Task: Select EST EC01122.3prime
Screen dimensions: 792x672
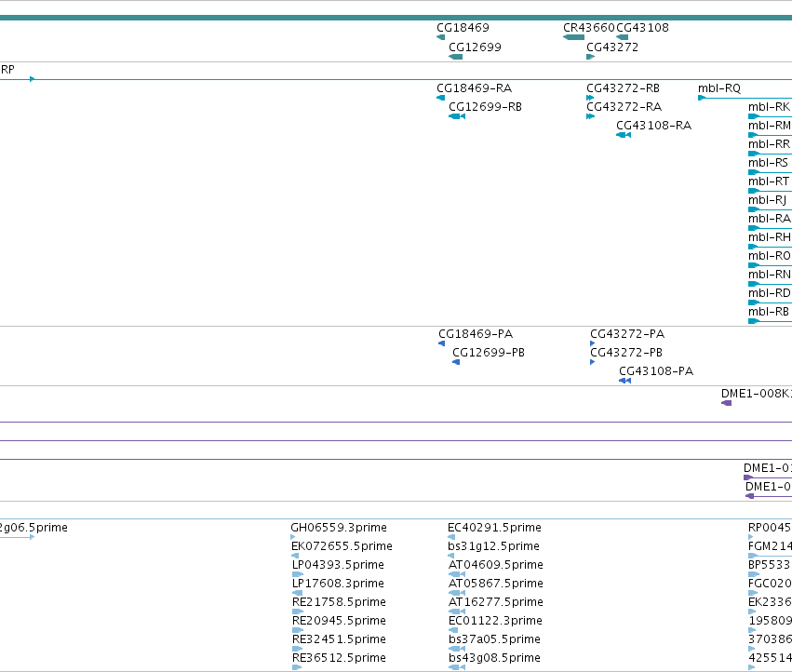Action: click(x=495, y=621)
